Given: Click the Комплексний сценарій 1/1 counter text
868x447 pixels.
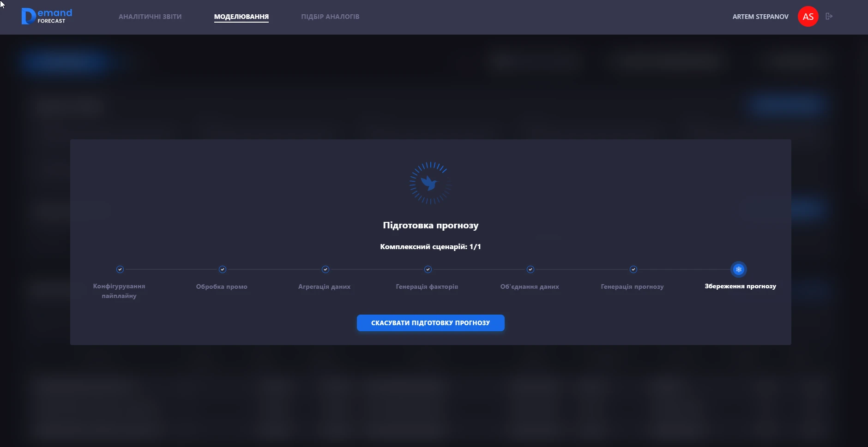Looking at the screenshot, I should (x=430, y=247).
